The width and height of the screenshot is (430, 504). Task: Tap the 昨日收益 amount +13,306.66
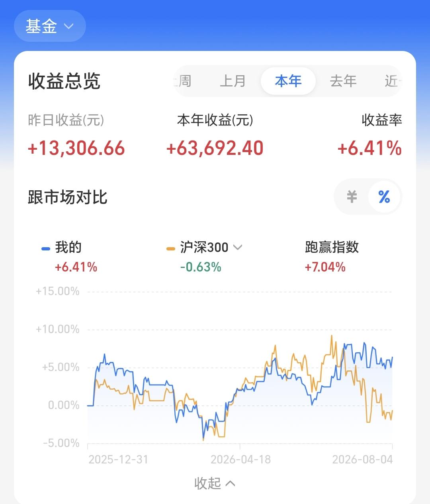click(x=76, y=148)
